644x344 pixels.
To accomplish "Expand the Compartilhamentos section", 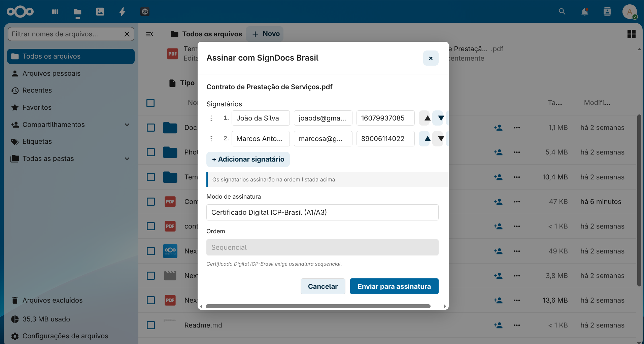I will (x=127, y=125).
